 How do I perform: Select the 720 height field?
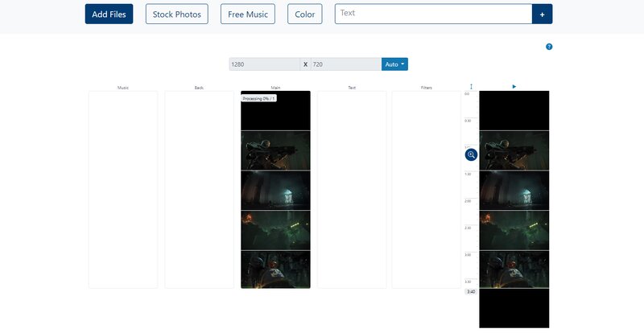click(346, 64)
